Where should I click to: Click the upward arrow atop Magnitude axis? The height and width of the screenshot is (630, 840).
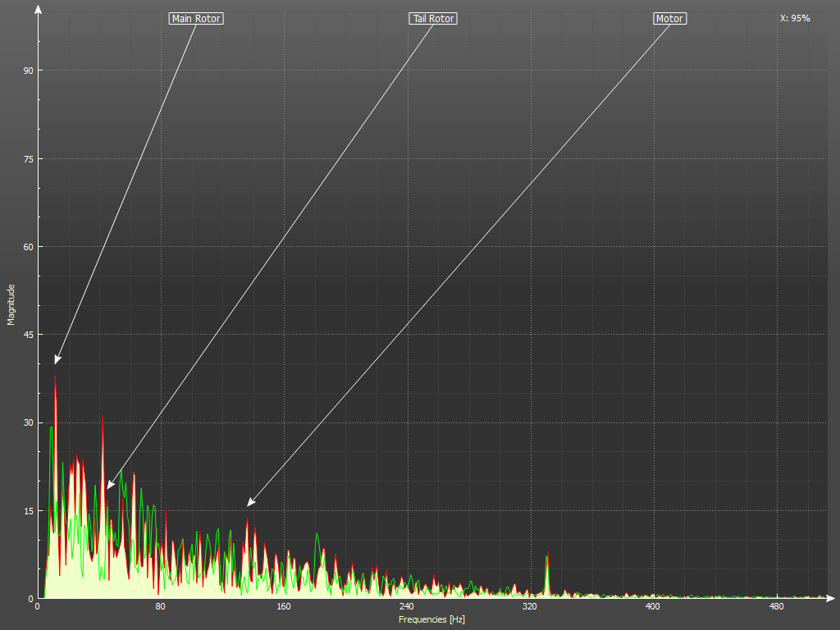tap(39, 9)
